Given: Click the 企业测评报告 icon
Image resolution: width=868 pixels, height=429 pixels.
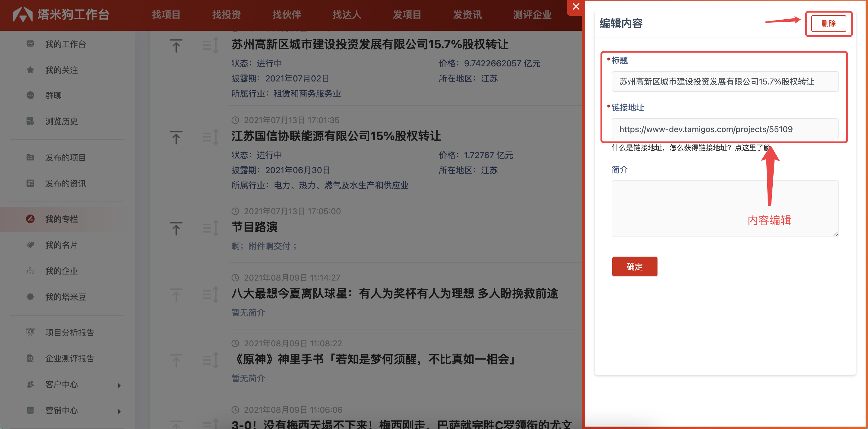Looking at the screenshot, I should pos(30,358).
